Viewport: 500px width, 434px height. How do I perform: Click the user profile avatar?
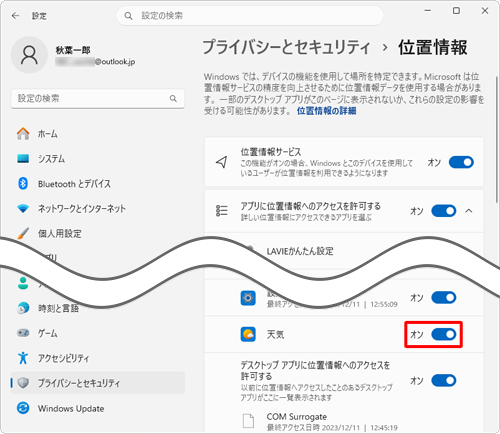[x=29, y=55]
